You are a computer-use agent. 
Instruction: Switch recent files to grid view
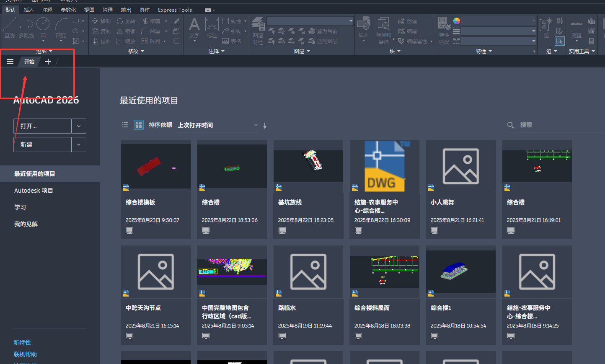pos(139,125)
